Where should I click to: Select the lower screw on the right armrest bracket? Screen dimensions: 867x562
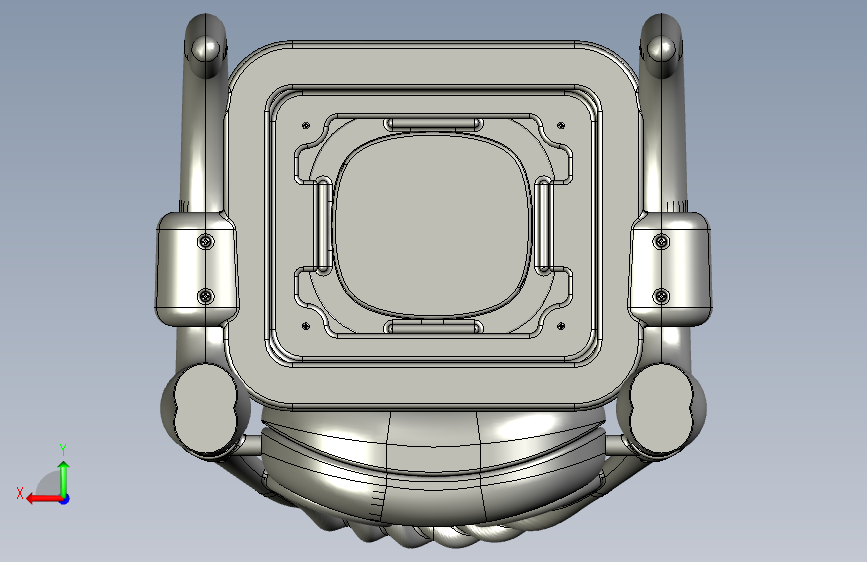click(661, 296)
